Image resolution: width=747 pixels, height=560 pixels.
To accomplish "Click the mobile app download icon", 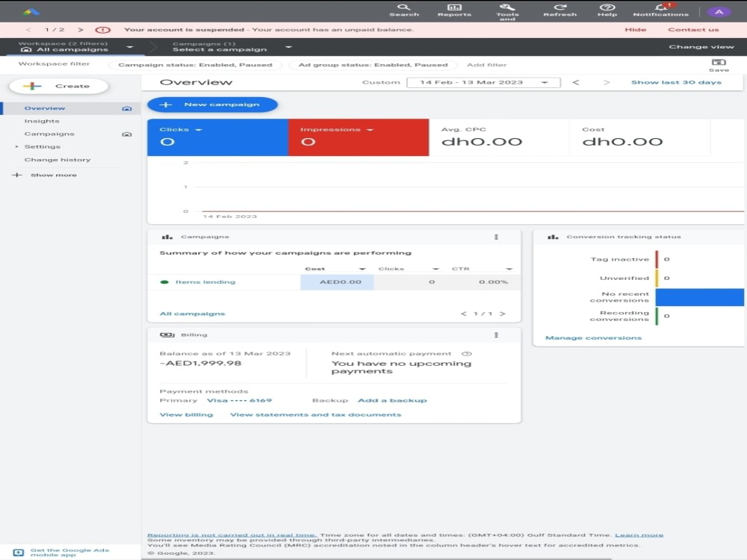I will (x=18, y=553).
